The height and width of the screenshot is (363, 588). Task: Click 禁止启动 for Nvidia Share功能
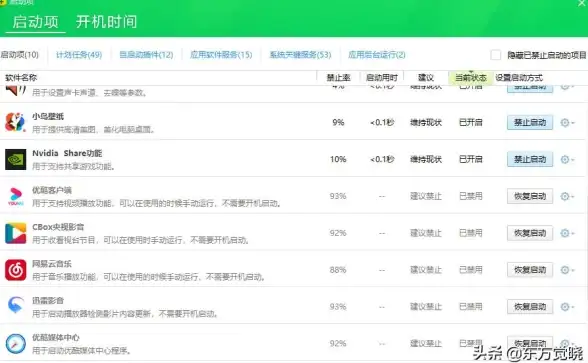530,159
